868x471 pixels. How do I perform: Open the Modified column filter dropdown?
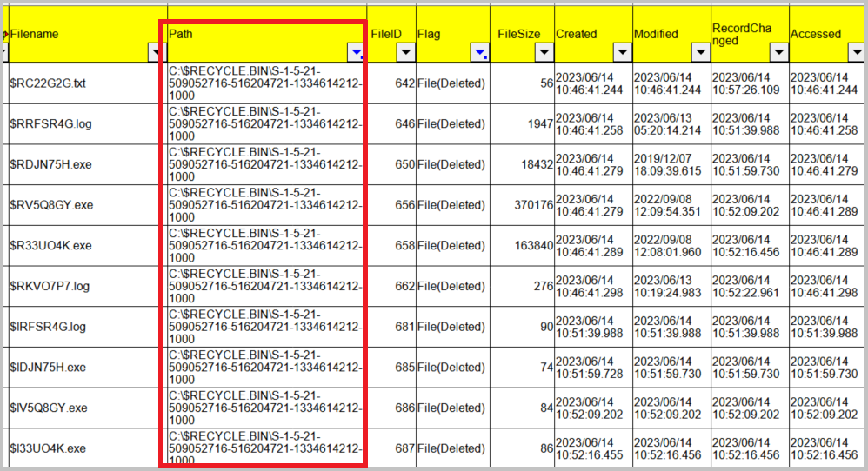[x=700, y=52]
